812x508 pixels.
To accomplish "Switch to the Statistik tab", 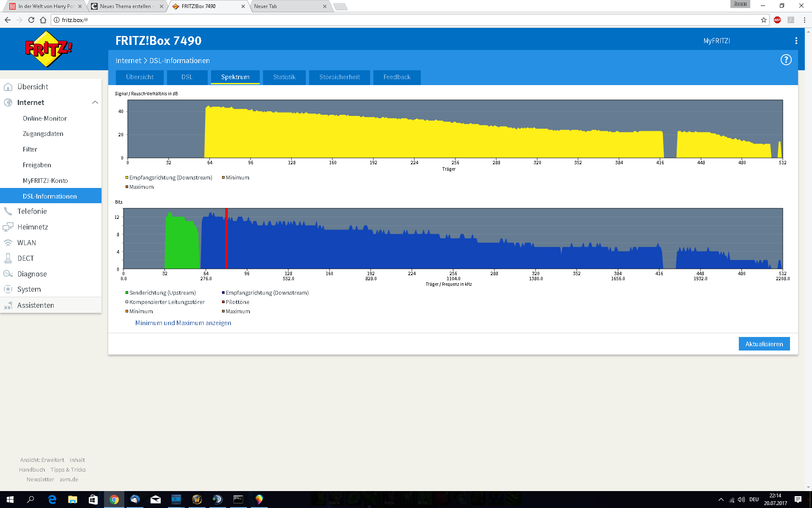I will [284, 77].
